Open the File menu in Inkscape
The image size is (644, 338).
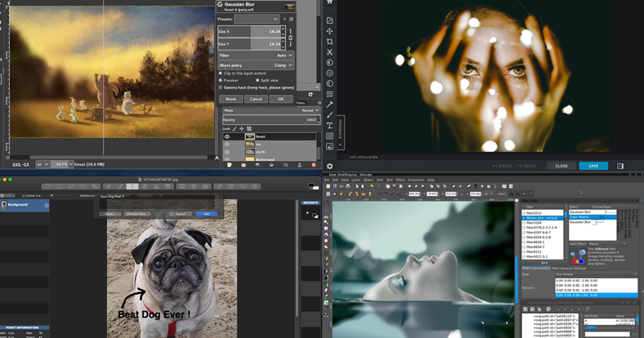(327, 180)
